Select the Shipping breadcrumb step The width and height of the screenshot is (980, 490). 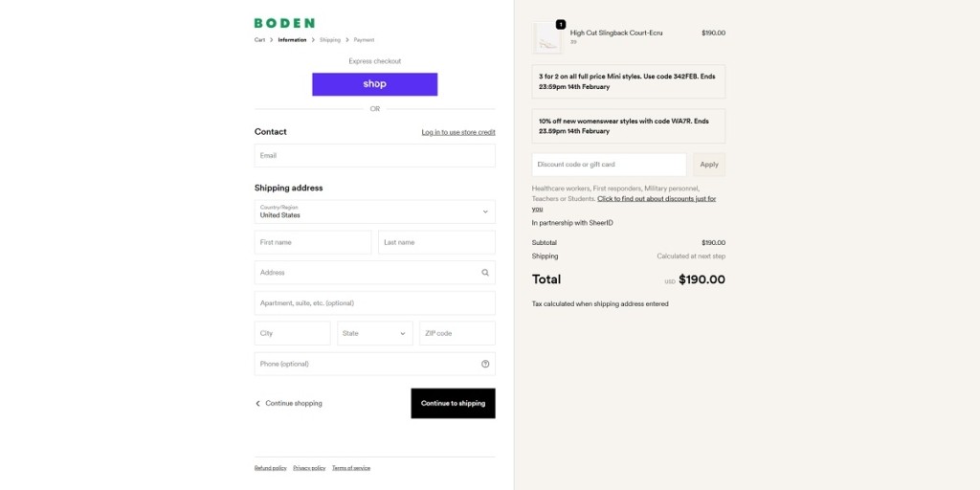coord(329,40)
